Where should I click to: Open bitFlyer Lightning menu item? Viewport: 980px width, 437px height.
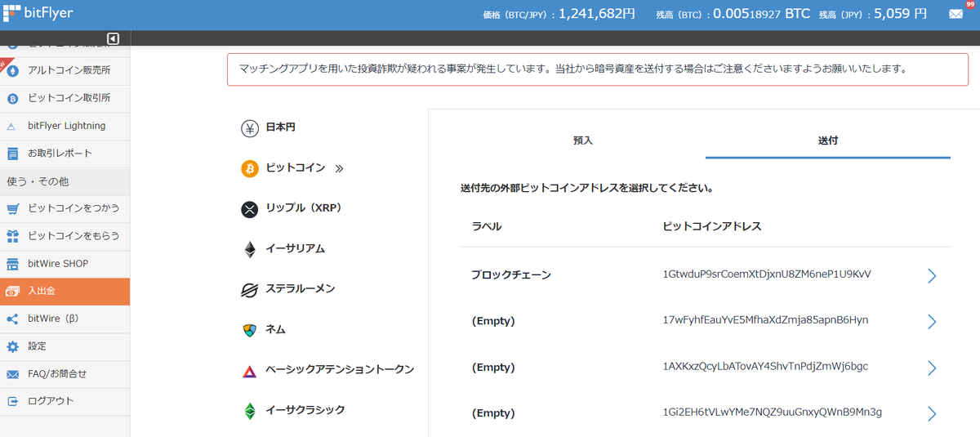[x=67, y=126]
